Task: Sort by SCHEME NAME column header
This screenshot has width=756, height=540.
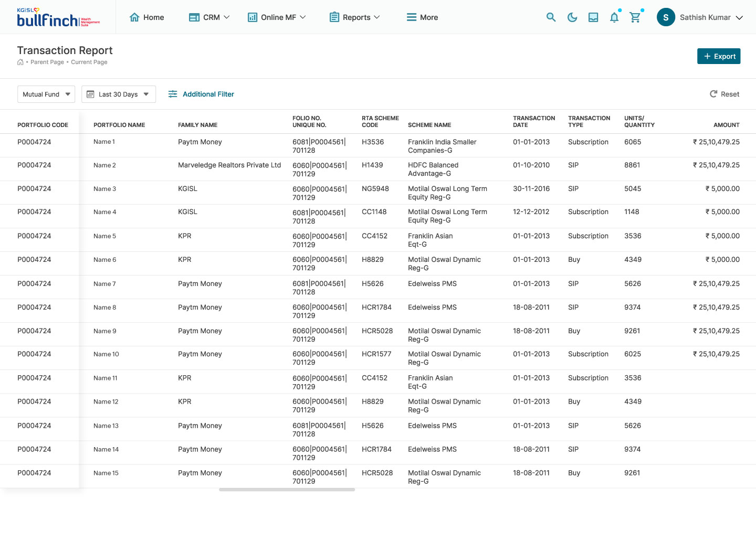Action: tap(429, 125)
